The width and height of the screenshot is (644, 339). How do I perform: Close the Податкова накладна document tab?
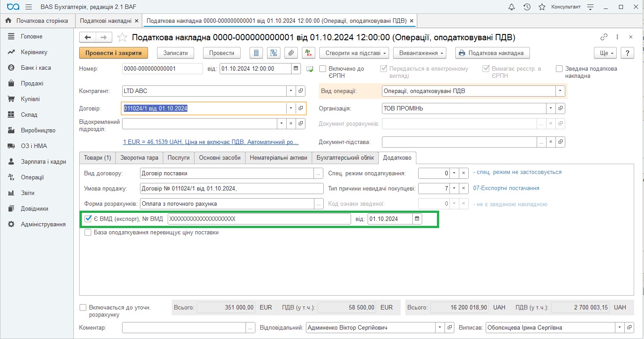point(411,21)
